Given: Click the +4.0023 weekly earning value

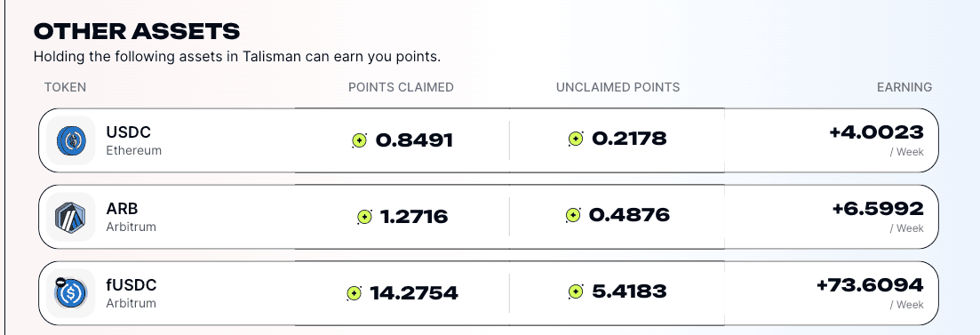Looking at the screenshot, I should (876, 132).
